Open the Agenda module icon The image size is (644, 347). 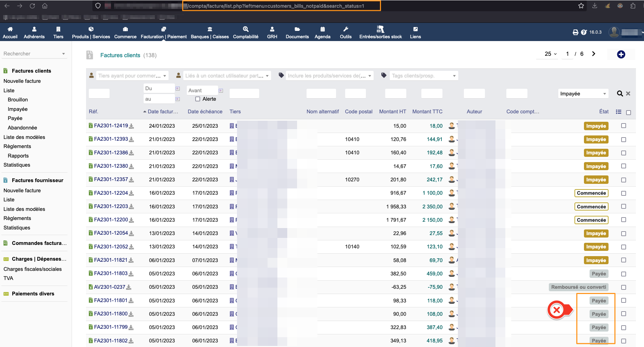[322, 32]
